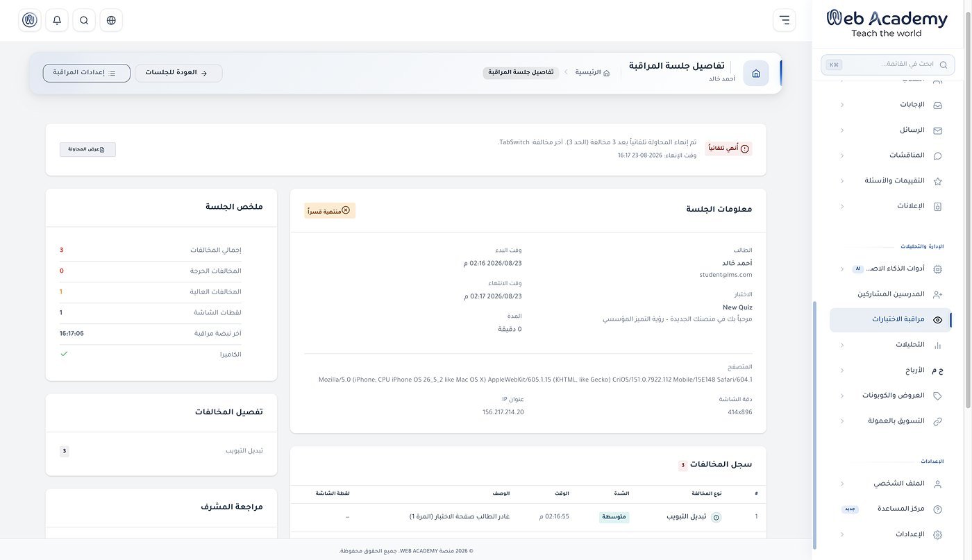Click the icon for أدوات الذكاء

click(937, 269)
